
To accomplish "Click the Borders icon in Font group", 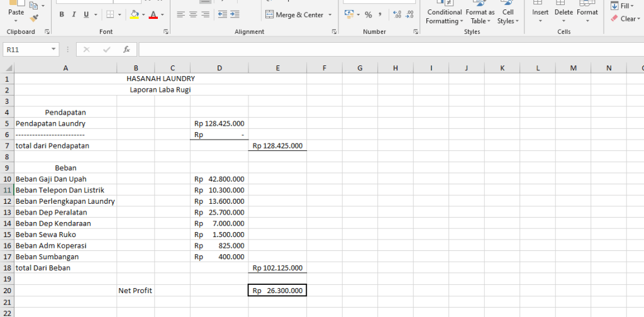I will pyautogui.click(x=110, y=14).
